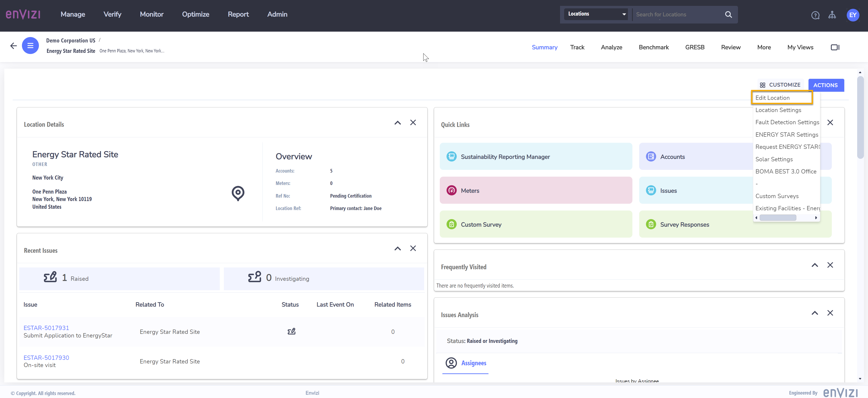The image size is (868, 398).
Task: Close the Location Details panel
Action: [413, 123]
